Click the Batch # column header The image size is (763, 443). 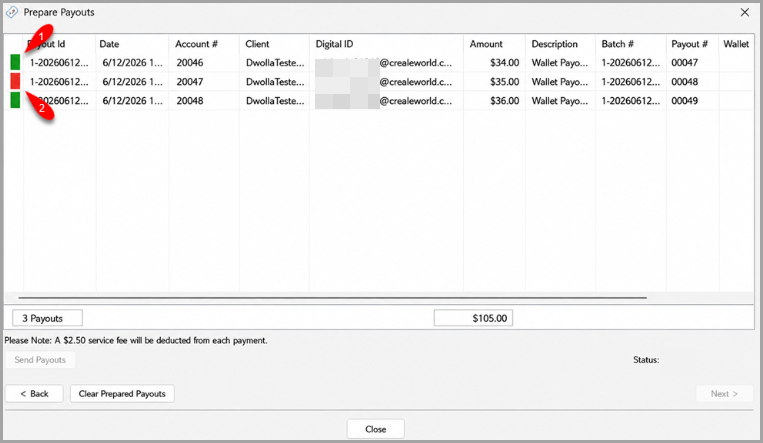(618, 44)
